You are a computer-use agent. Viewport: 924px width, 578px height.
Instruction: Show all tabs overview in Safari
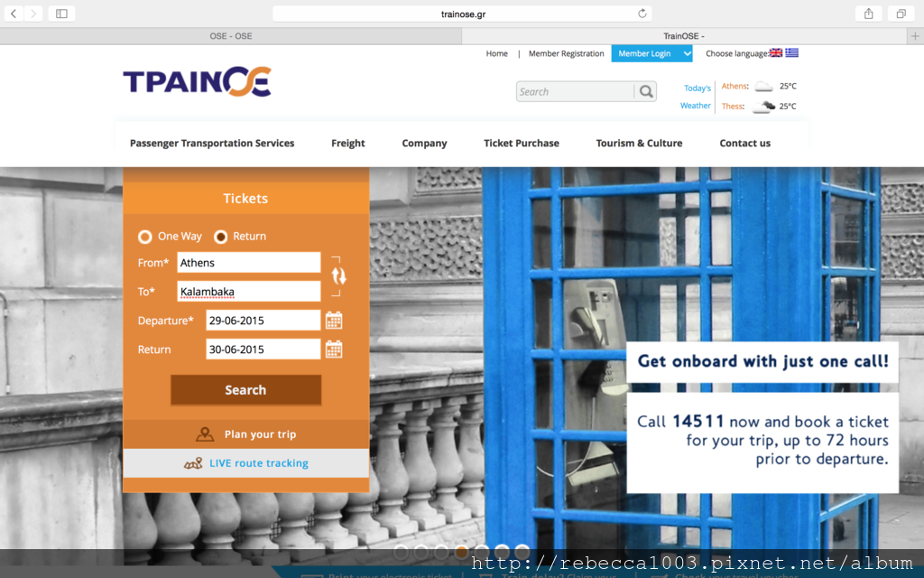[x=901, y=14]
